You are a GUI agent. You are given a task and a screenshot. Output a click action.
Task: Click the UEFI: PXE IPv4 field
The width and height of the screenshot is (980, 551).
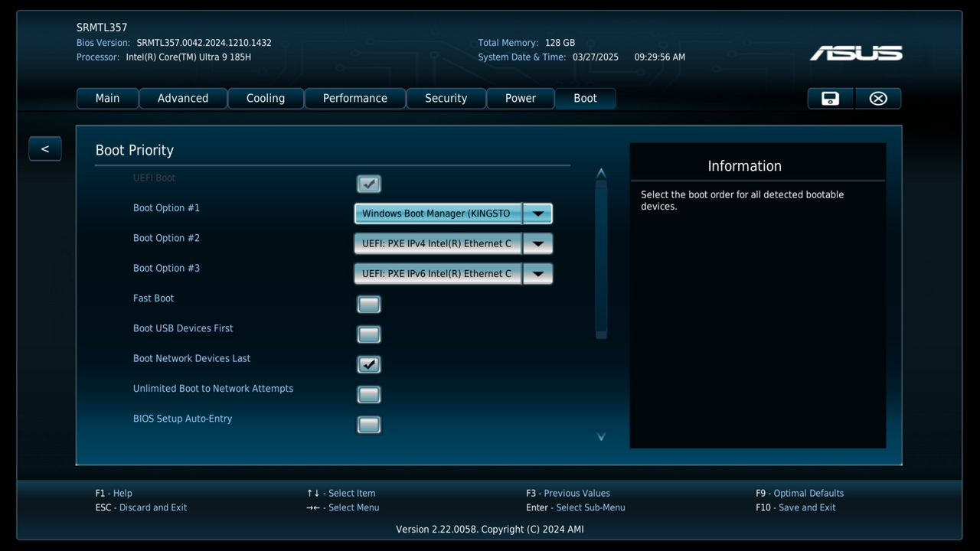[x=438, y=244]
